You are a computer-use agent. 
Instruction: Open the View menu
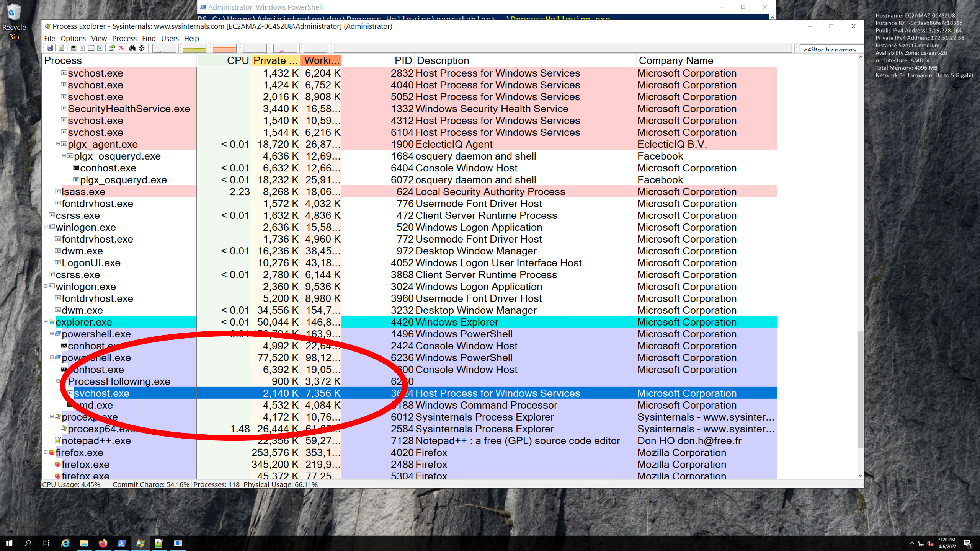pos(99,38)
